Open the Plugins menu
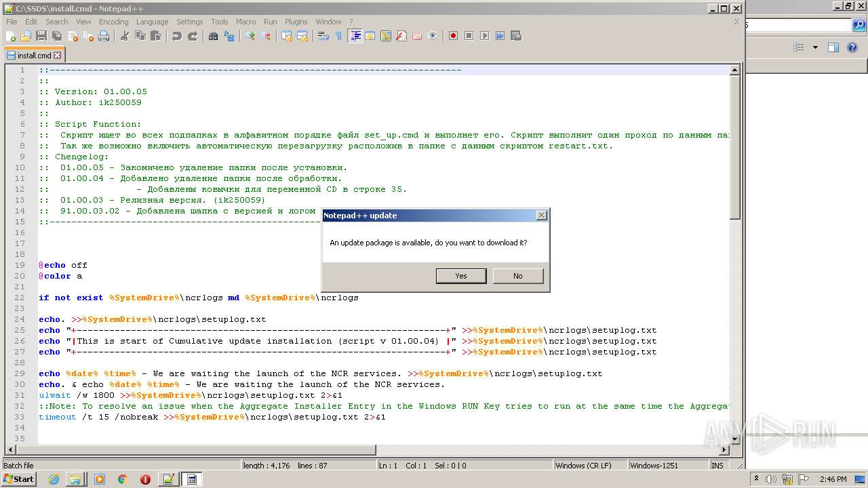Viewport: 868px width, 488px height. [296, 22]
